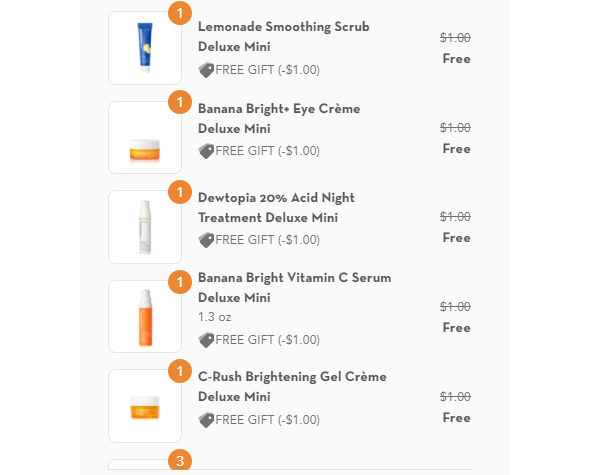The width and height of the screenshot is (590, 475).
Task: Click the discount tag icon under Lemonade Smoothing Scrub
Action: 206,70
